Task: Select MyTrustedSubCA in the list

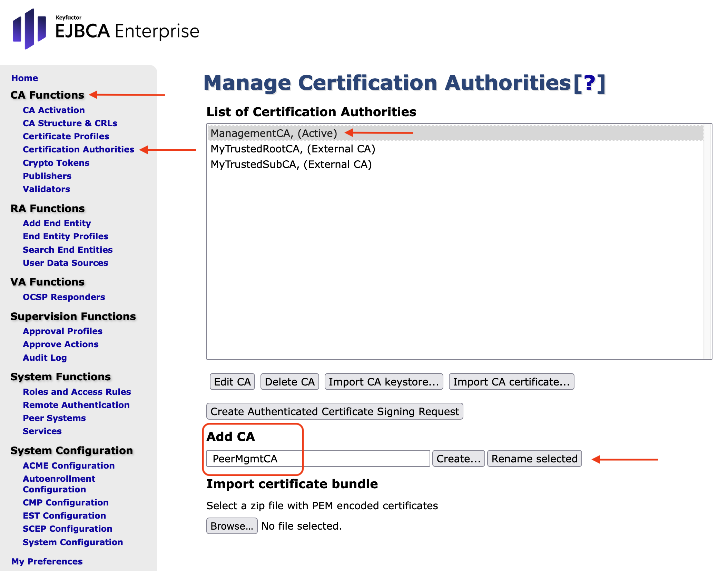Action: point(291,164)
